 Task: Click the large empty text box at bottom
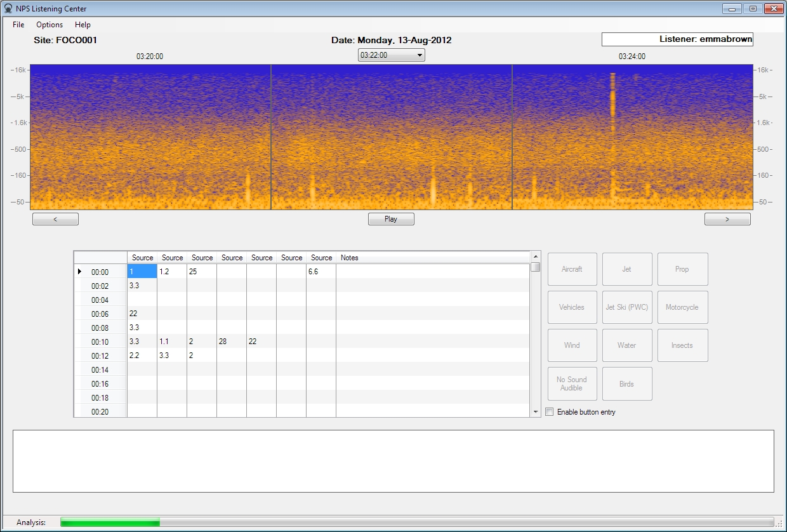pos(393,461)
